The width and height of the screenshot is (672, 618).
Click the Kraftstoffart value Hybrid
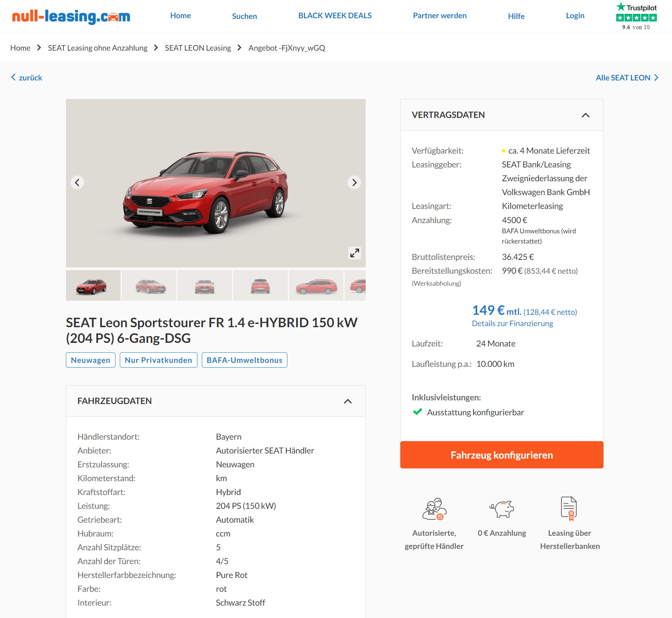(228, 492)
